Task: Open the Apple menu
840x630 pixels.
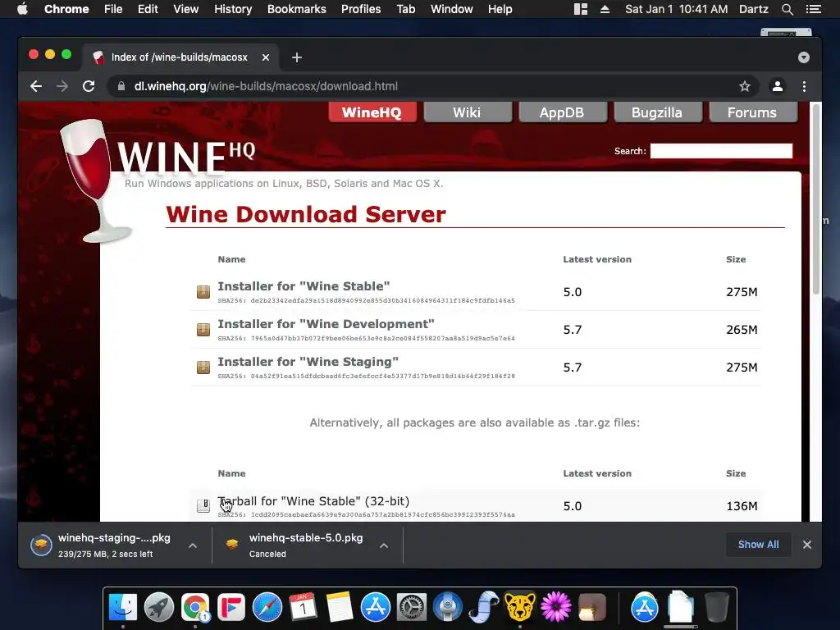Action: click(22, 9)
